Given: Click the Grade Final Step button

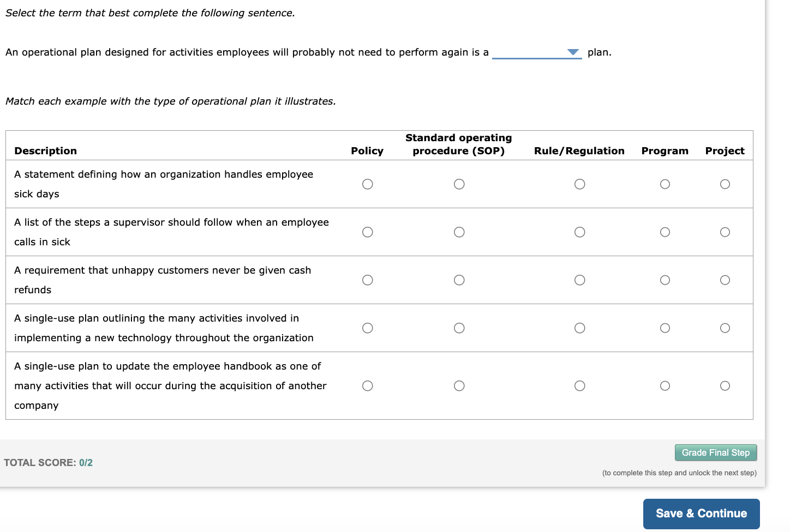Looking at the screenshot, I should click(715, 452).
